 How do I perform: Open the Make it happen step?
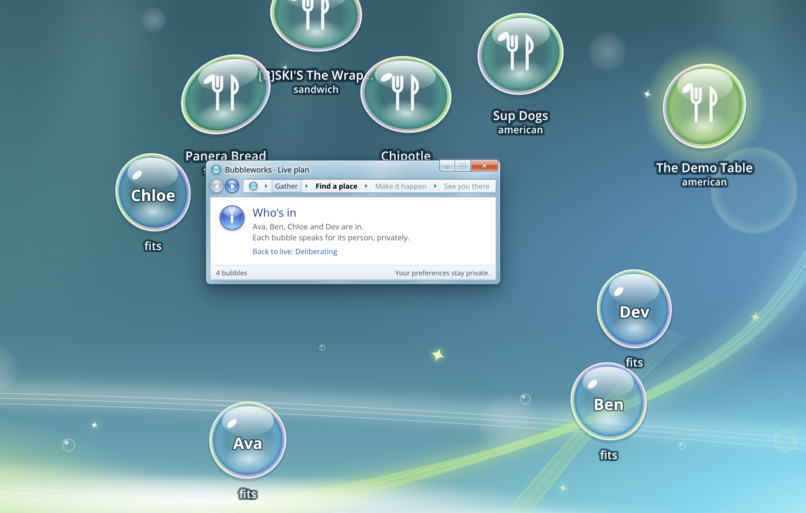coord(400,186)
